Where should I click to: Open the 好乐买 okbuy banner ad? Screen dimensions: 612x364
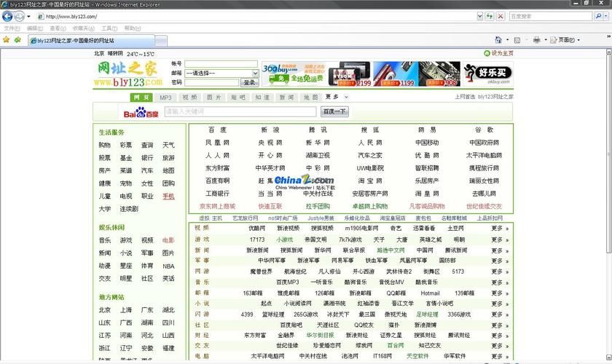pyautogui.click(x=487, y=74)
